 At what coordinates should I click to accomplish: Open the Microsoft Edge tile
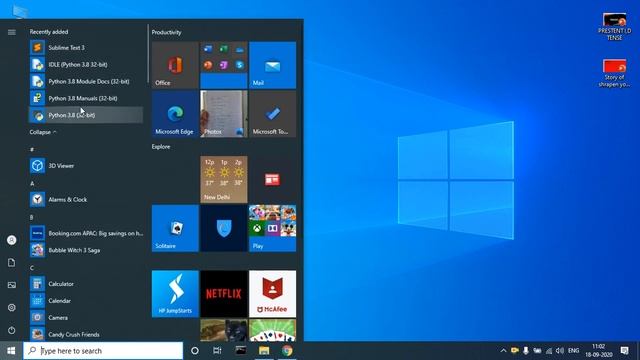[175, 114]
